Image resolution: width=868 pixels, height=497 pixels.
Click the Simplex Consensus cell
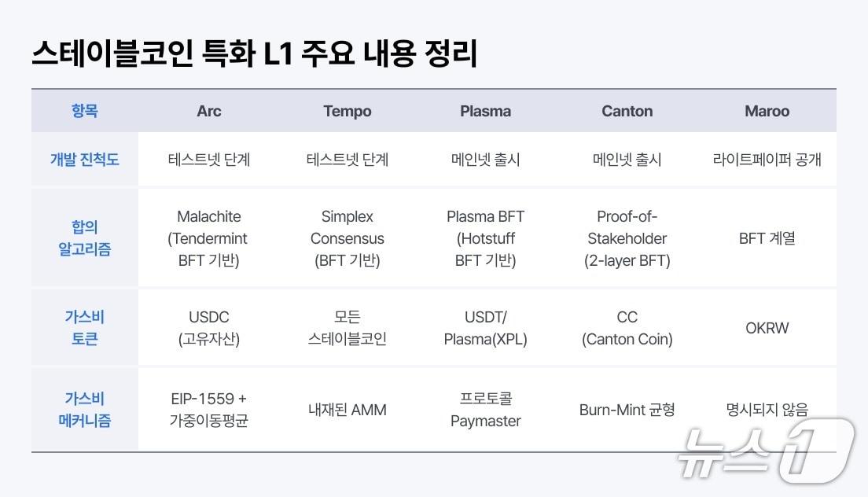(x=348, y=238)
